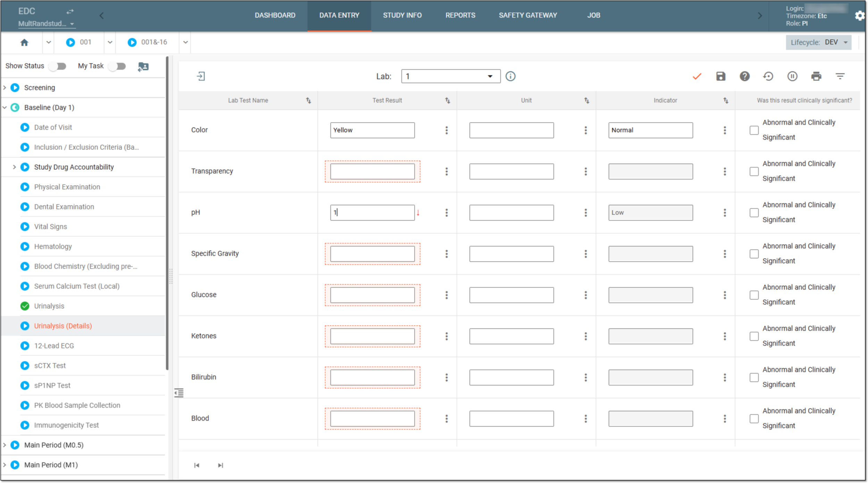Click the exit form arrow icon

point(201,76)
